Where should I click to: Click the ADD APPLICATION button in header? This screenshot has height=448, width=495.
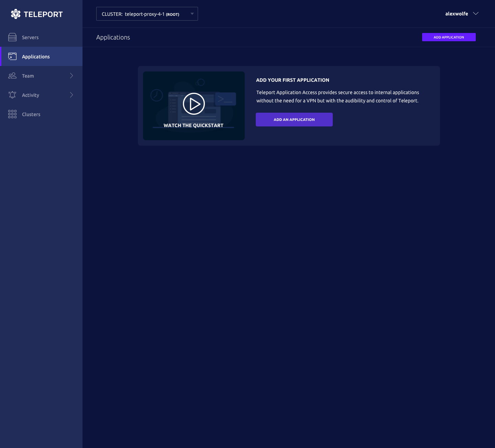click(449, 37)
